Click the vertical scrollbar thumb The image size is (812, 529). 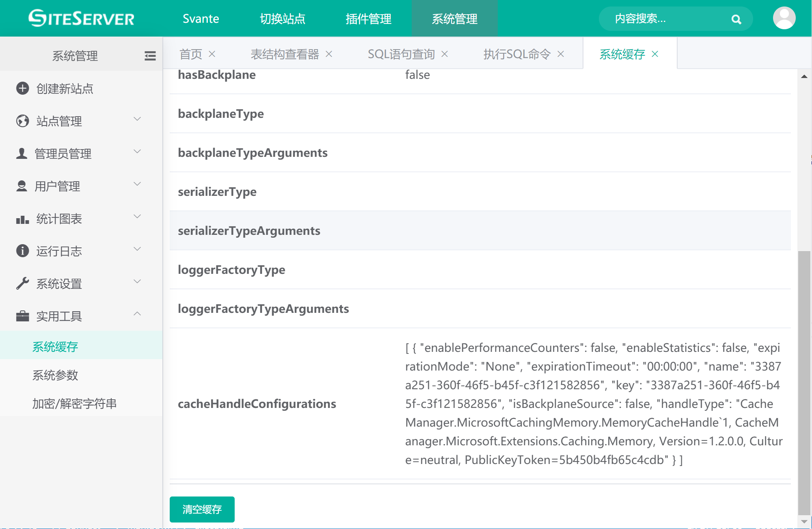click(804, 382)
